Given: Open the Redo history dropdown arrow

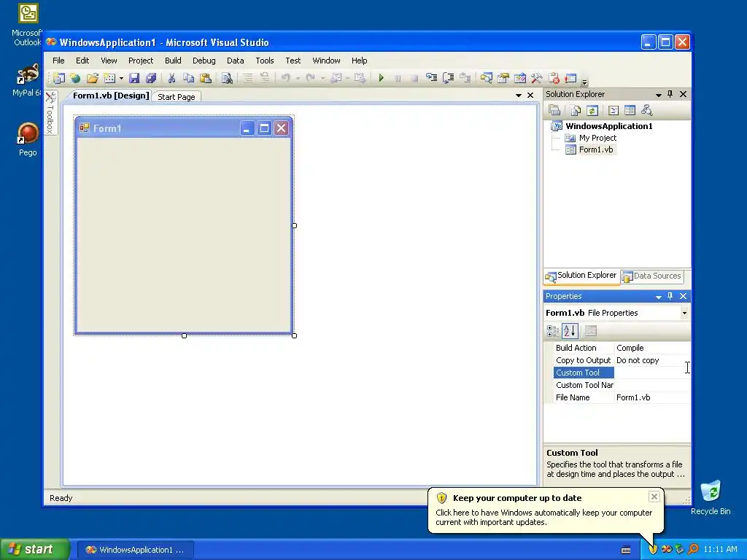Looking at the screenshot, I should (x=322, y=79).
